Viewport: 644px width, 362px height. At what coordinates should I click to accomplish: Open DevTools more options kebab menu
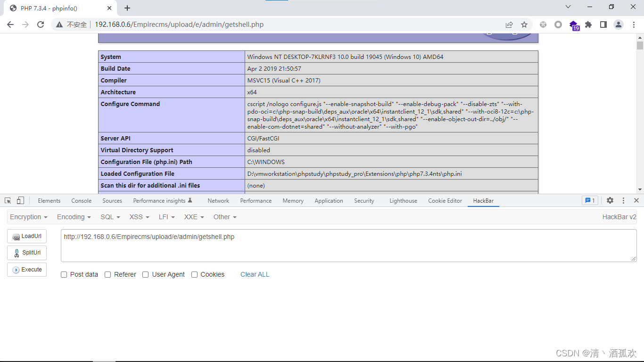pyautogui.click(x=623, y=200)
